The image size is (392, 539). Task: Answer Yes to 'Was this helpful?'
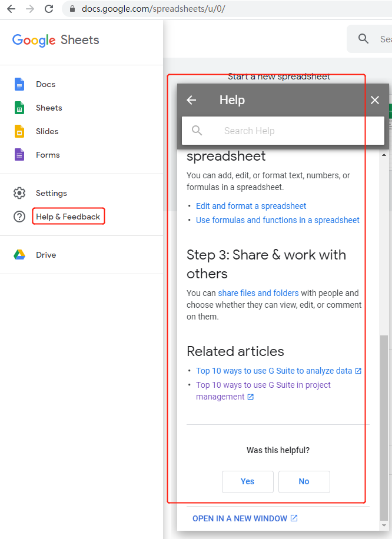point(248,481)
